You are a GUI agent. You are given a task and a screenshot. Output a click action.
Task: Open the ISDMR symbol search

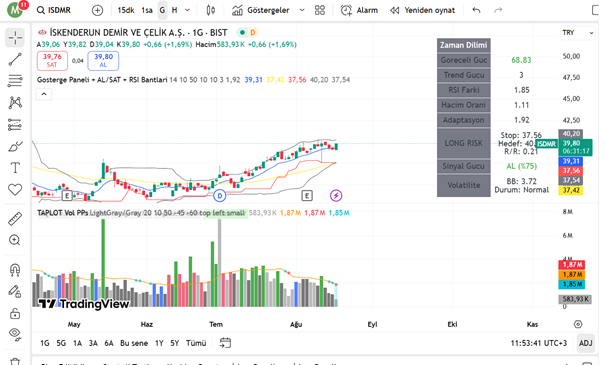click(54, 10)
